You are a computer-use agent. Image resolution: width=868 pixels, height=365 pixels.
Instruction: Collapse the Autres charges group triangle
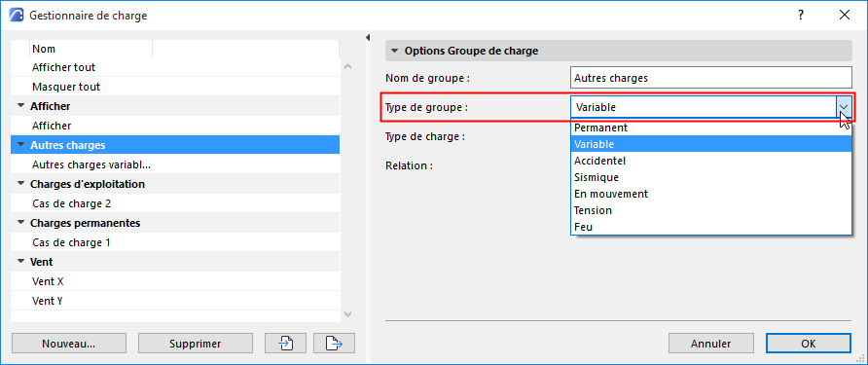pos(21,145)
